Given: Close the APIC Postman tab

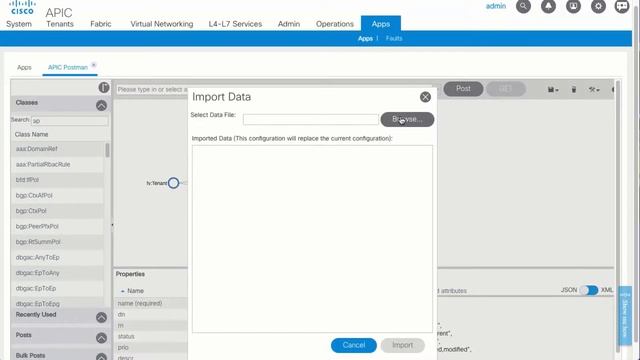Looking at the screenshot, I should point(93,65).
